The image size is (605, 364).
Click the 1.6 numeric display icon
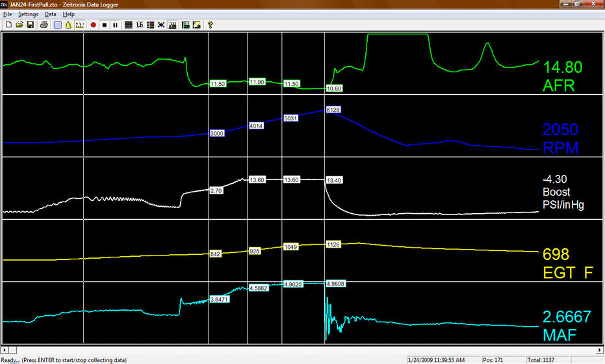[139, 25]
